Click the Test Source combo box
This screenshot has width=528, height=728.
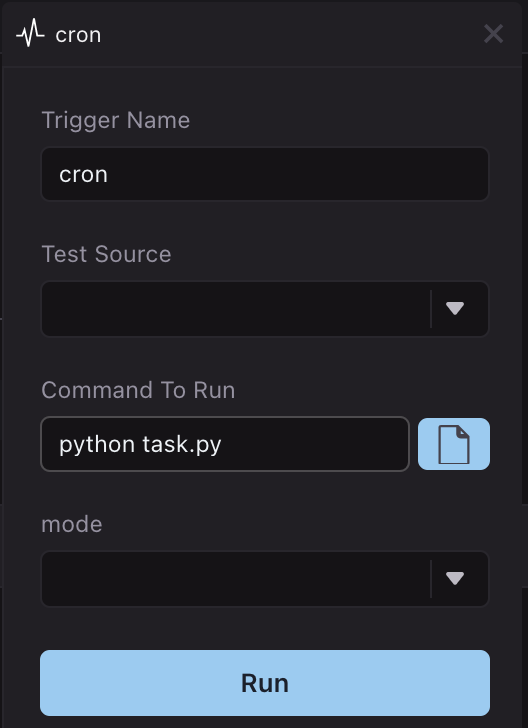[x=265, y=309]
